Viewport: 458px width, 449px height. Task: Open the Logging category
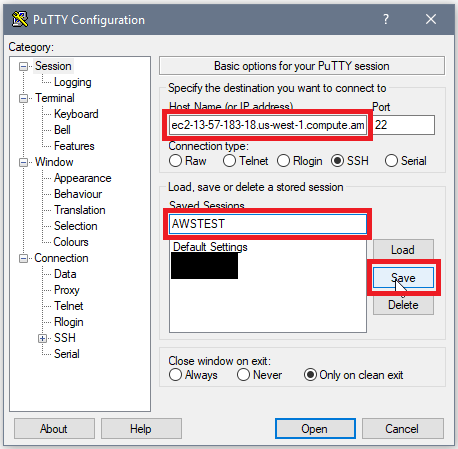click(x=73, y=82)
